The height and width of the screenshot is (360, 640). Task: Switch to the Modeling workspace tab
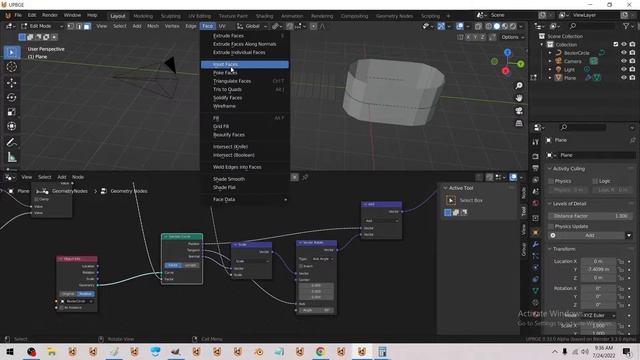143,16
